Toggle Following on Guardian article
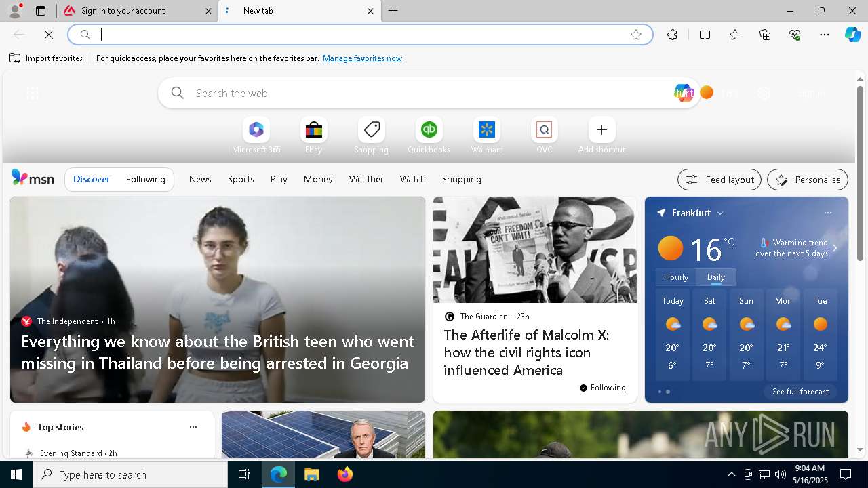The width and height of the screenshot is (868, 488). click(x=602, y=388)
